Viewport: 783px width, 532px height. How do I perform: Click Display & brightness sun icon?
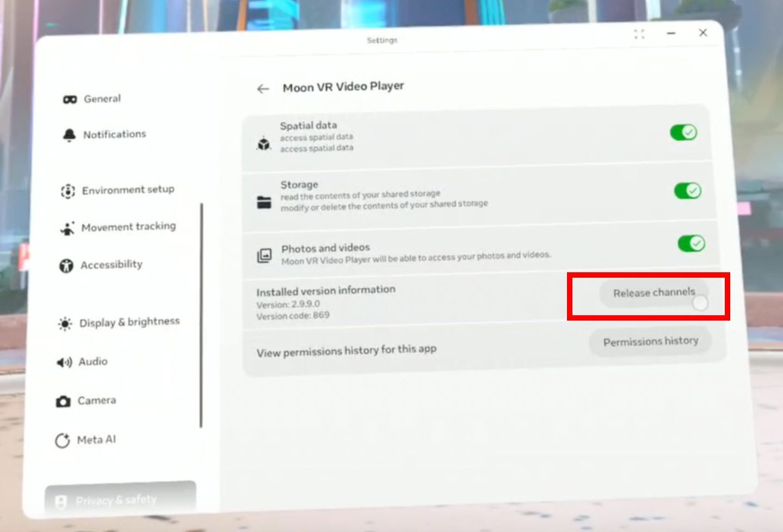pos(65,323)
